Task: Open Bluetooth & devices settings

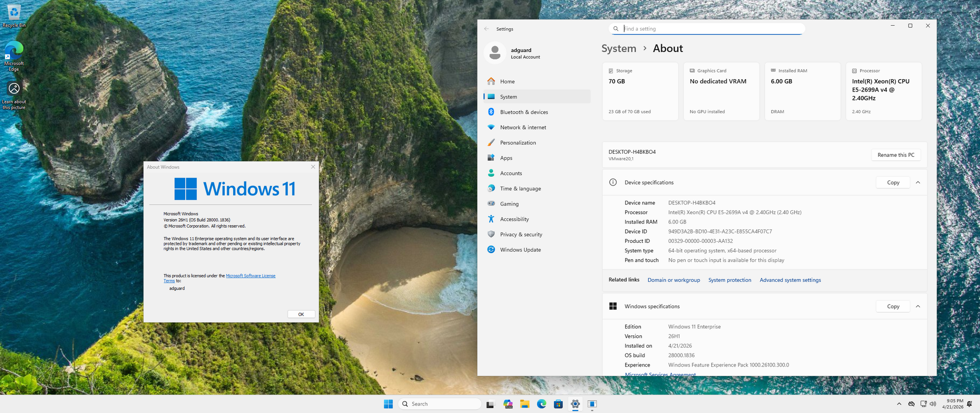Action: pyautogui.click(x=524, y=112)
